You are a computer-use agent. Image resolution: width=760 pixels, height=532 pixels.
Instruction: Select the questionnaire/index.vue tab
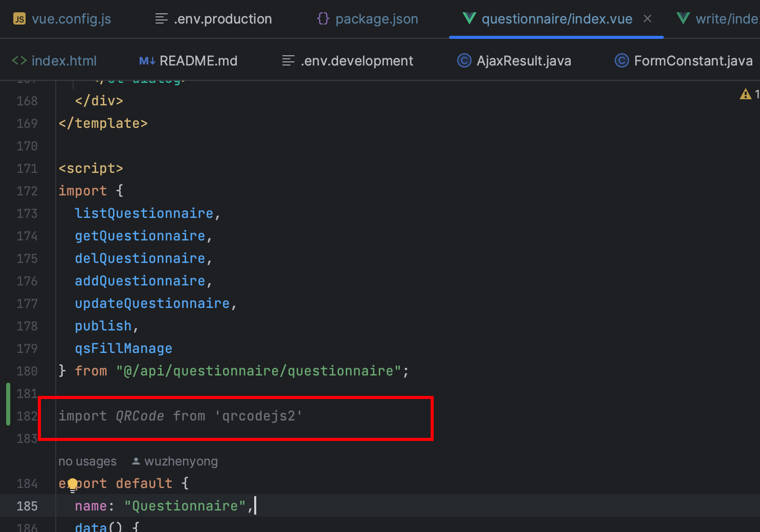pyautogui.click(x=557, y=19)
